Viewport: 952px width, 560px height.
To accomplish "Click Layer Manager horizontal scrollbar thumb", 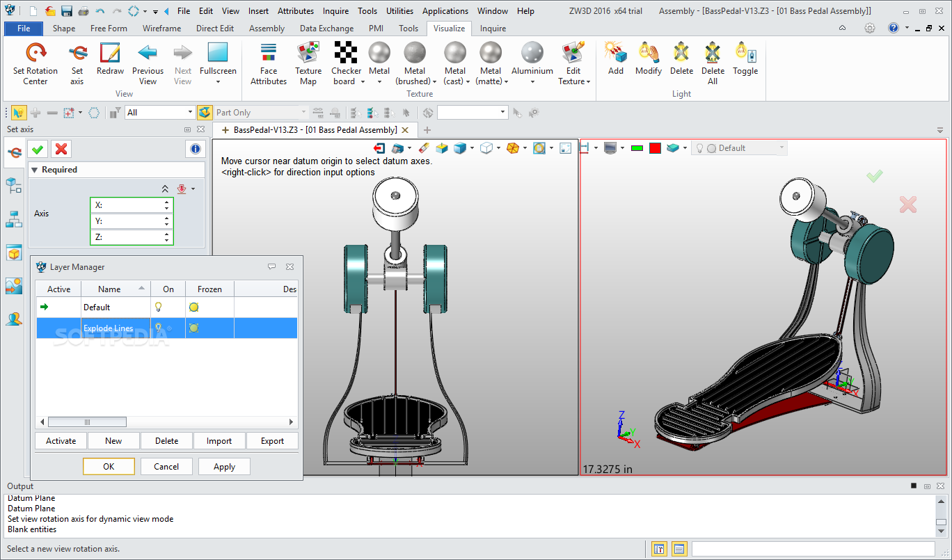I will [87, 422].
